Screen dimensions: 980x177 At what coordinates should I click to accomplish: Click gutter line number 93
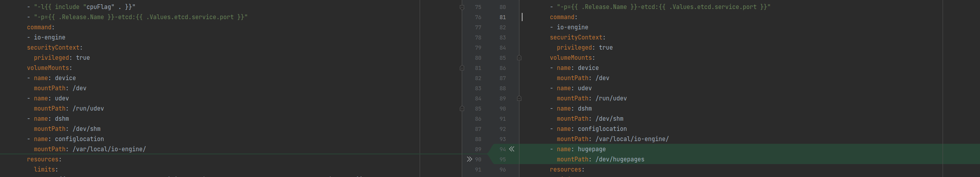coord(503,139)
